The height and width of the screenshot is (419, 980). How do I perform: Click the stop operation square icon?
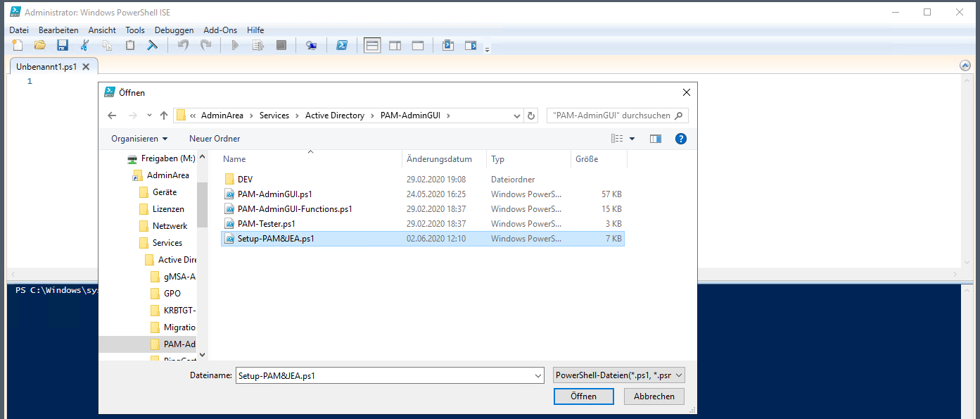coord(281,46)
